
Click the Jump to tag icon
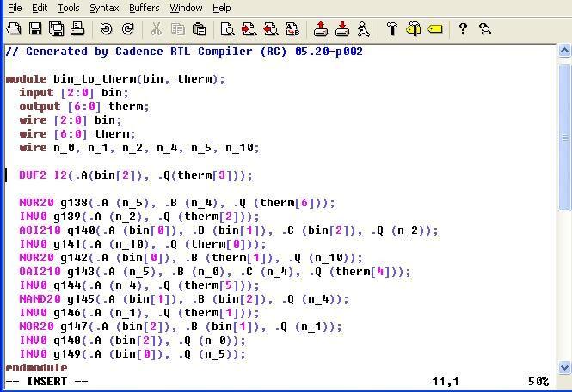pos(435,29)
